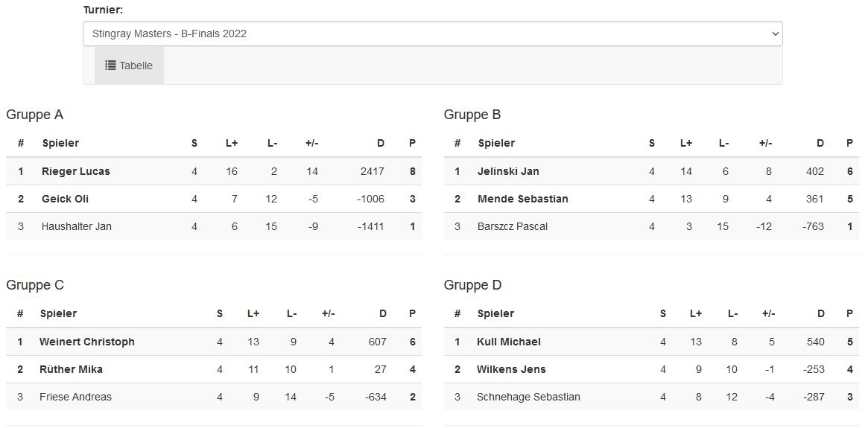Image resolution: width=868 pixels, height=428 pixels.
Task: Click Barszcz Pascal entry
Action: [x=513, y=226]
